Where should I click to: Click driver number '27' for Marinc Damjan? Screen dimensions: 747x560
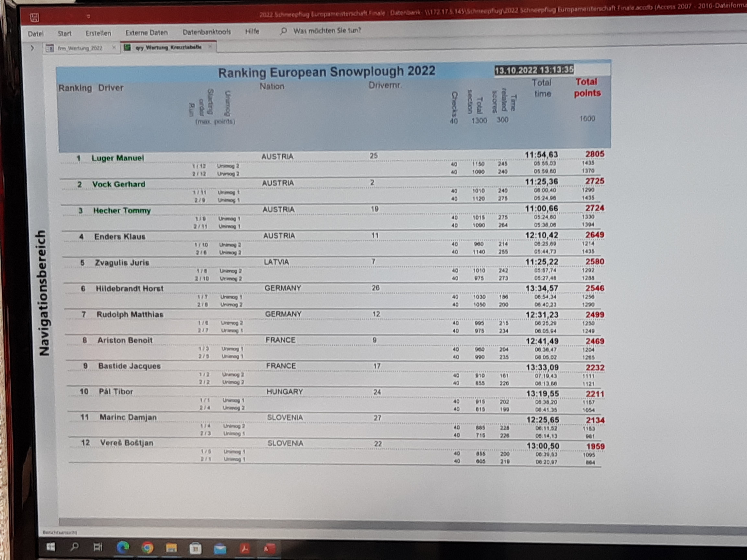377,418
